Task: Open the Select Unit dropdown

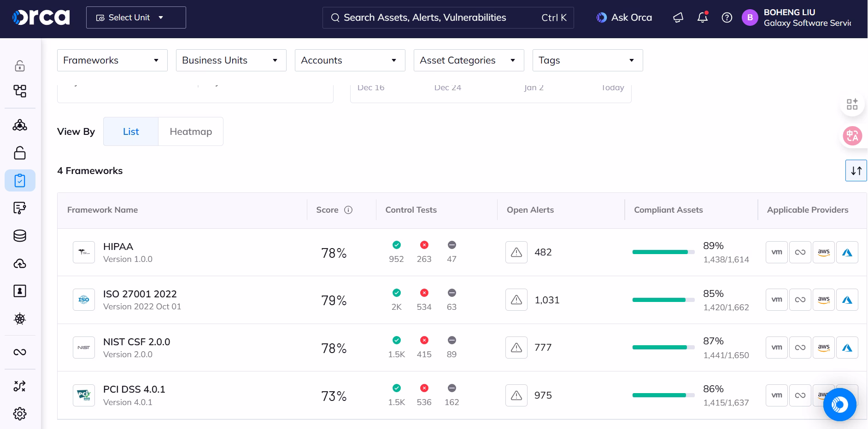Action: click(136, 17)
